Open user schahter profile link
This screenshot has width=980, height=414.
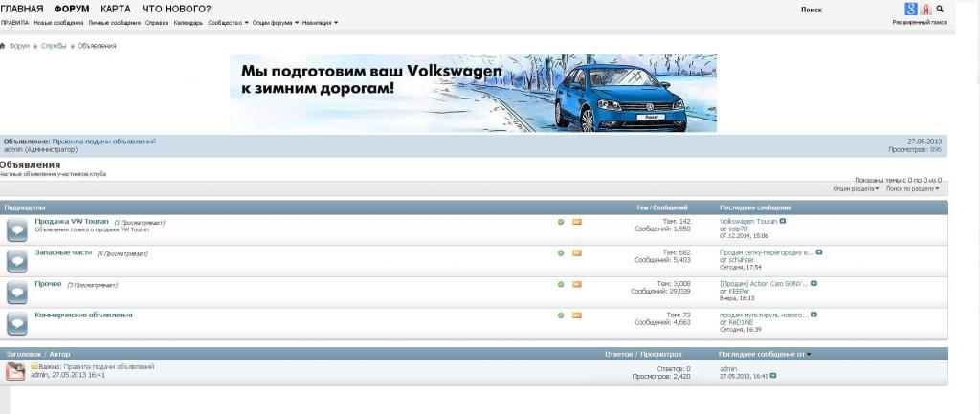[x=742, y=260]
